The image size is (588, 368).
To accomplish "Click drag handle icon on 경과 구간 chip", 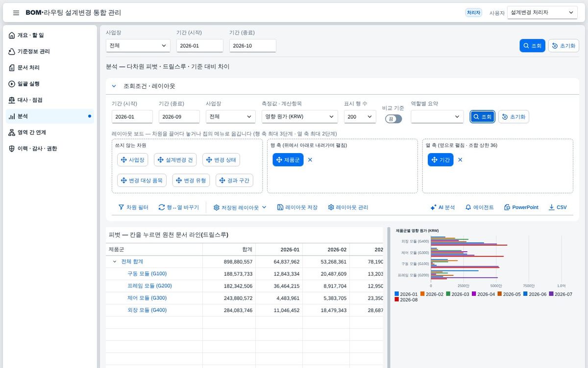I will point(222,181).
